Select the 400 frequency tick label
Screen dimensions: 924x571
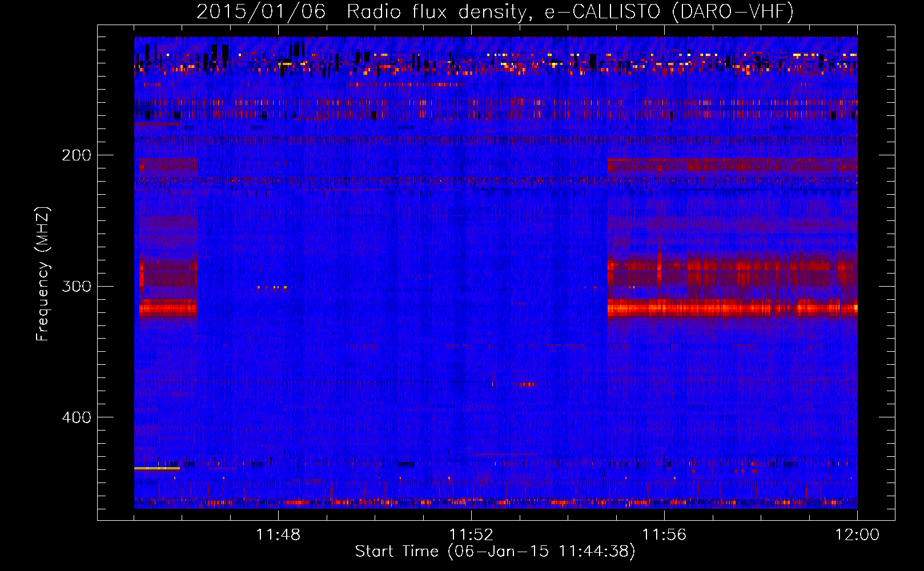click(77, 417)
